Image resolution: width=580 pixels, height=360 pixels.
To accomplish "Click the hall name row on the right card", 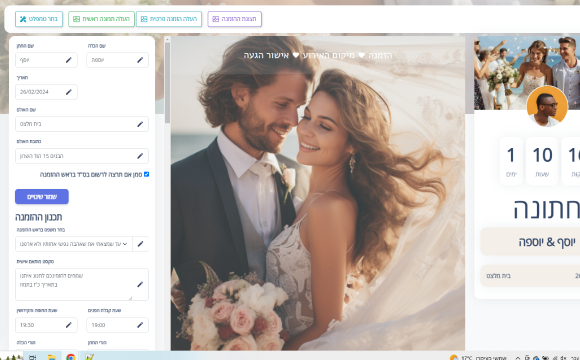I will [x=530, y=276].
